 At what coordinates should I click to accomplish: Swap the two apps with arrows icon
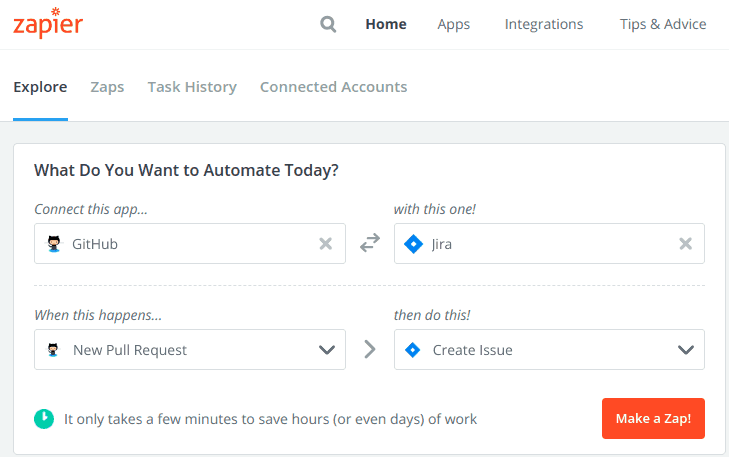[370, 243]
